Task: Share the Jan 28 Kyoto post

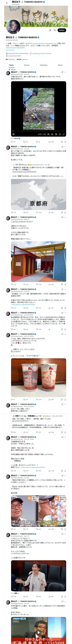Action: click(x=65, y=213)
